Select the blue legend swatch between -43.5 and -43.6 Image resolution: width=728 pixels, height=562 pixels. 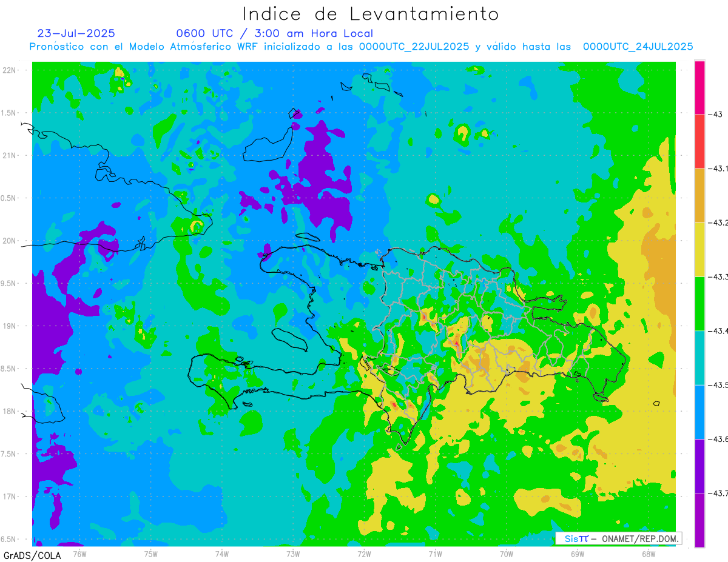699,412
